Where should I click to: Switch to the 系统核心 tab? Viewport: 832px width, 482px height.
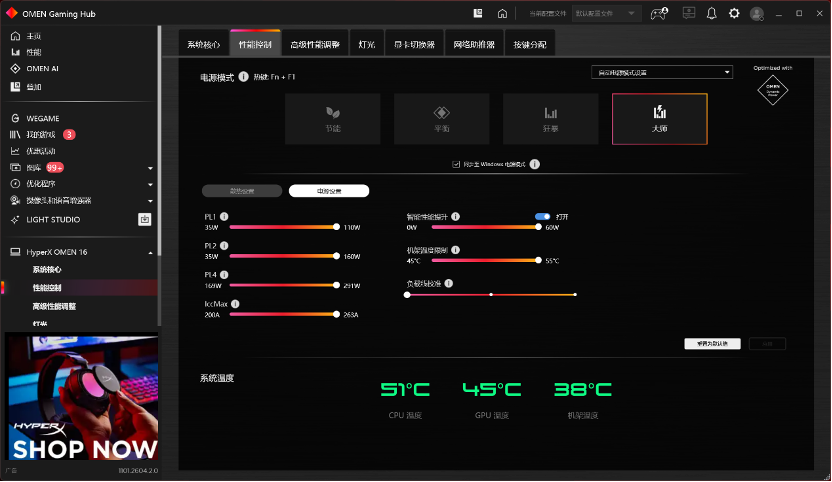click(x=204, y=44)
